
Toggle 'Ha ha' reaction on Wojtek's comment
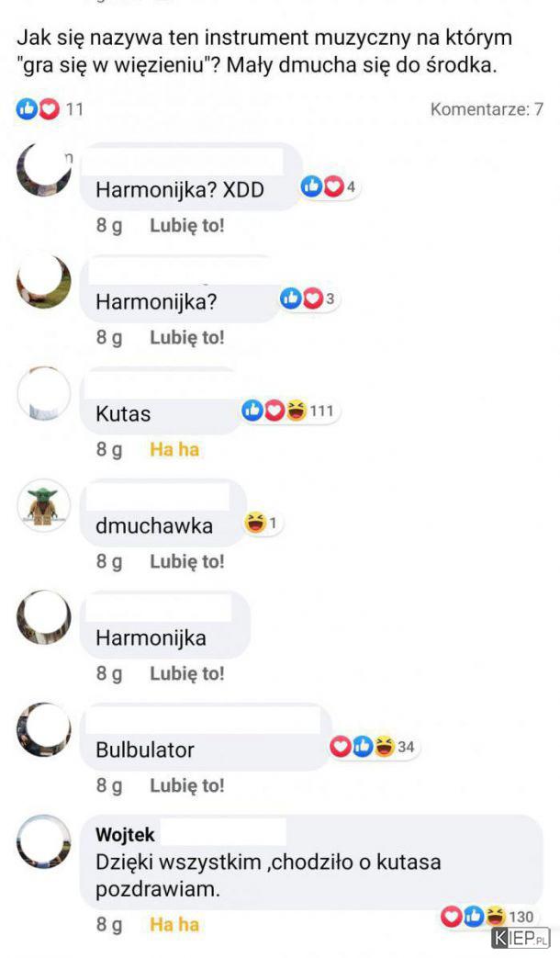(x=174, y=924)
